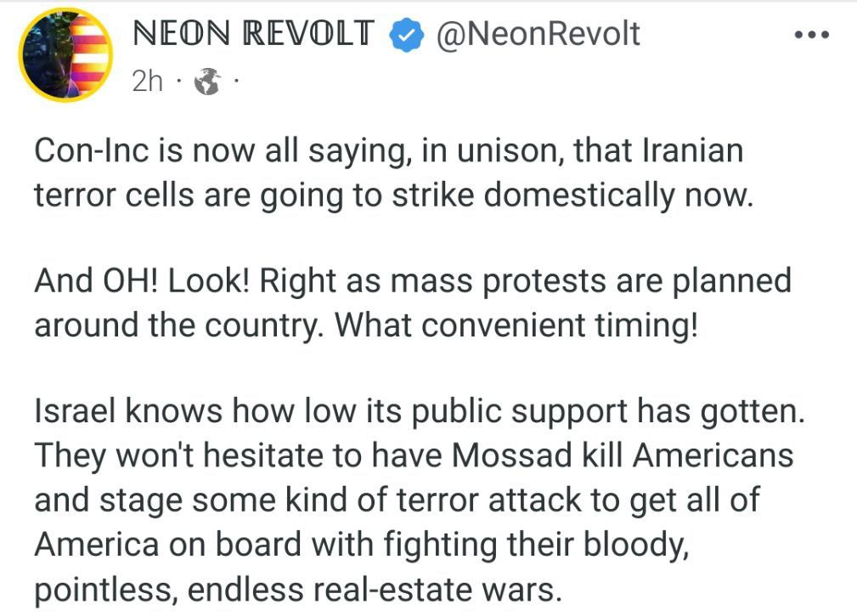Click the 2h post timestamp
This screenshot has width=857, height=616.
pos(148,82)
